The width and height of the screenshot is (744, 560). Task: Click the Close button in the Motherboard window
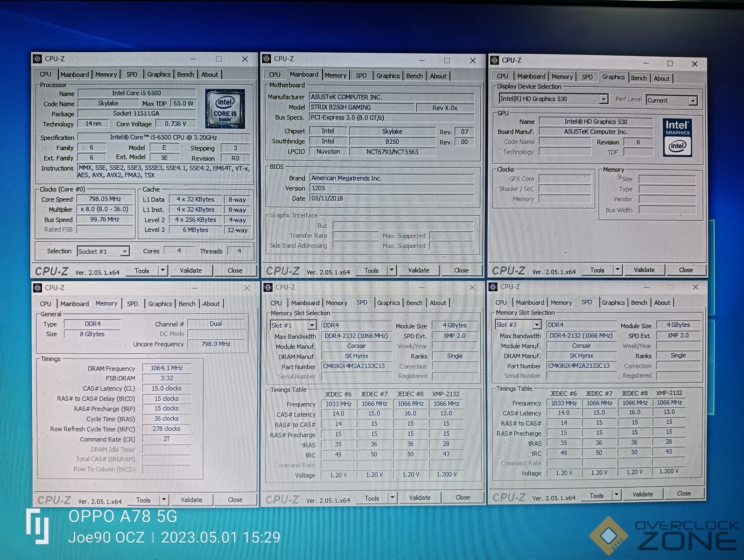coord(461,270)
